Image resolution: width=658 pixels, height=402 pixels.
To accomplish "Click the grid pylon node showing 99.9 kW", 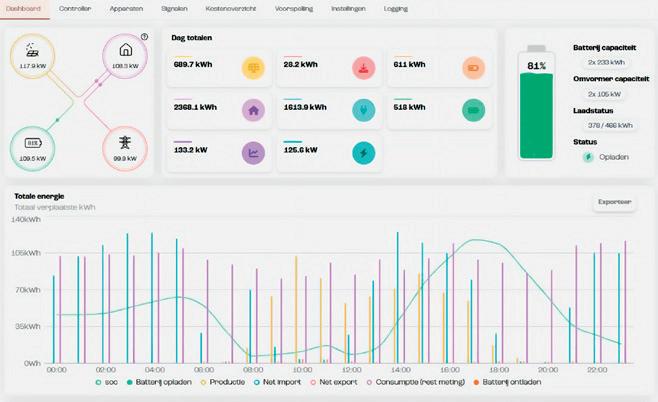I will tap(125, 149).
